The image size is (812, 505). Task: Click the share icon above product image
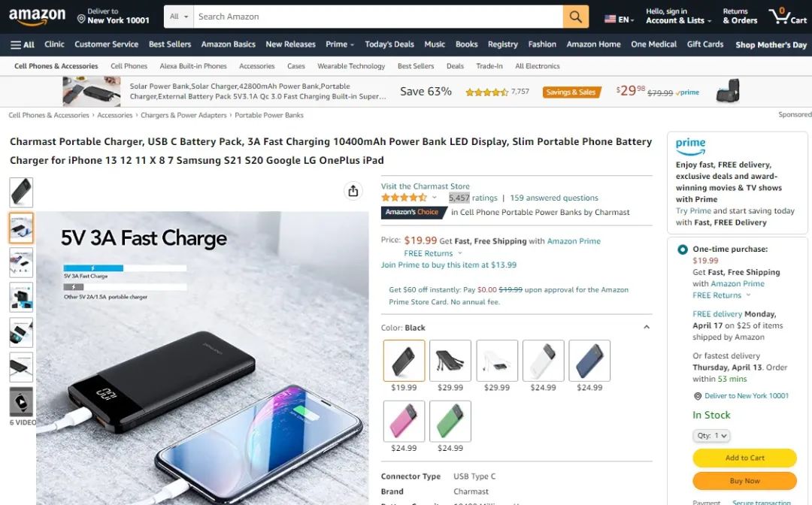(353, 191)
